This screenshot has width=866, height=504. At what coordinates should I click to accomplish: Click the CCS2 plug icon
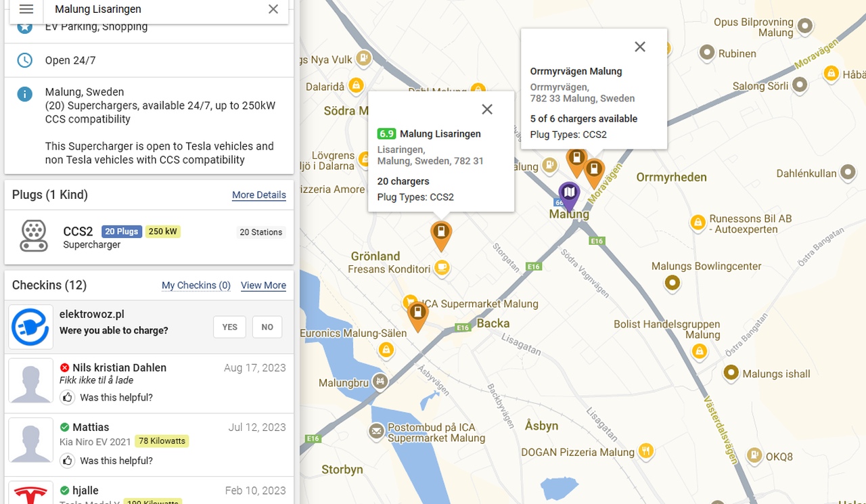[x=34, y=236]
